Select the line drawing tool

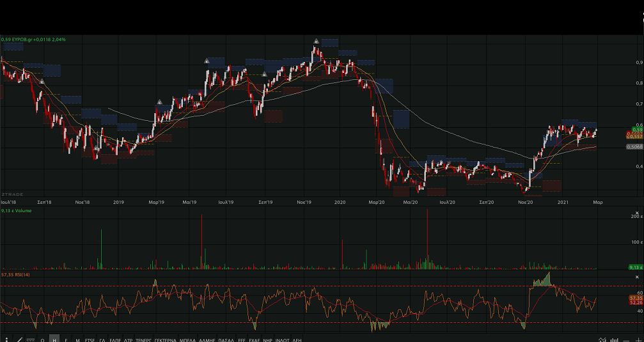tap(19, 339)
